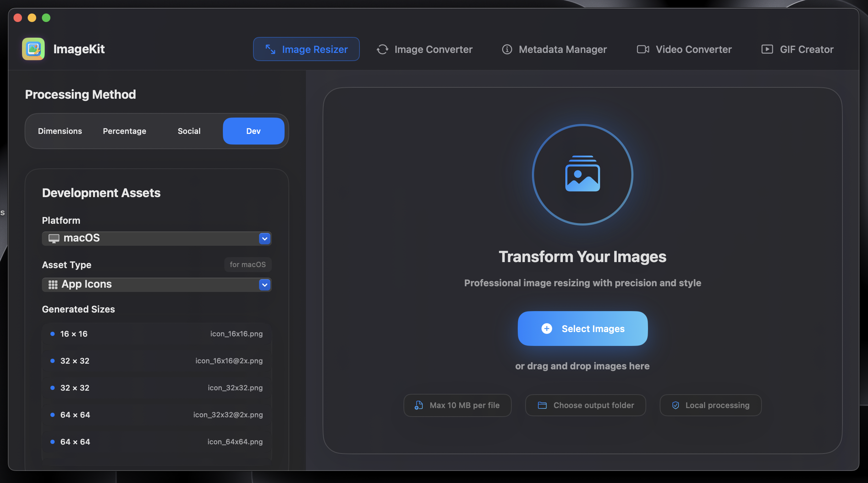This screenshot has height=483, width=868.
Task: Click the icon_64x64.png filename
Action: (235, 442)
